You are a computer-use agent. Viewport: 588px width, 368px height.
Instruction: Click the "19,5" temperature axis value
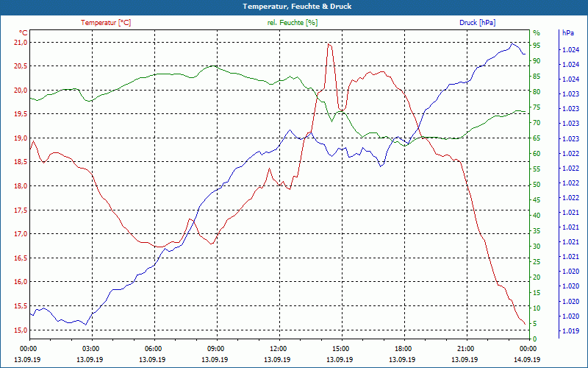(x=21, y=114)
